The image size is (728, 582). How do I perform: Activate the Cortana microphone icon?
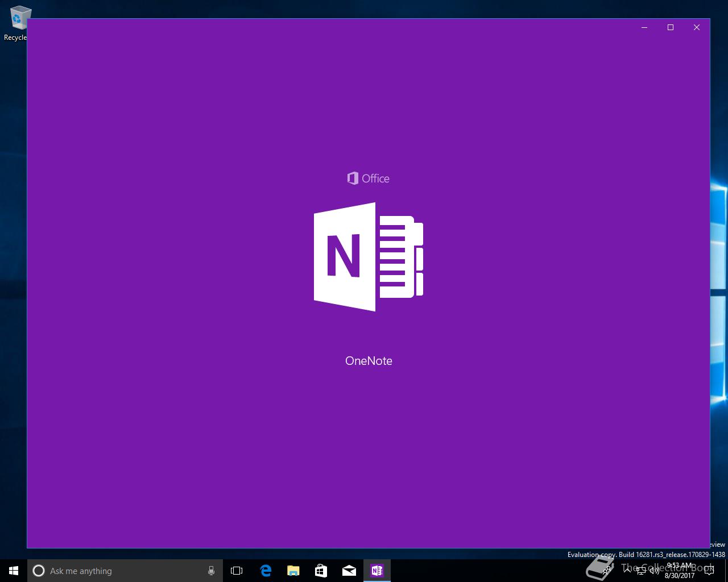tap(211, 571)
